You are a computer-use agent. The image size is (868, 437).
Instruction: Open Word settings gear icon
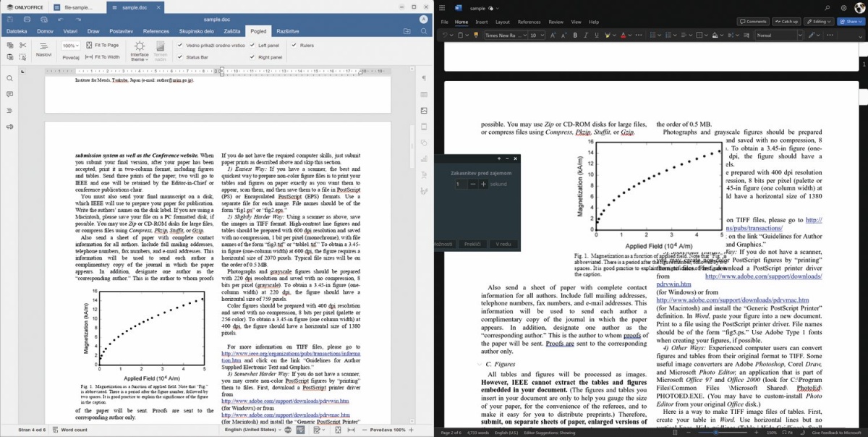(843, 8)
